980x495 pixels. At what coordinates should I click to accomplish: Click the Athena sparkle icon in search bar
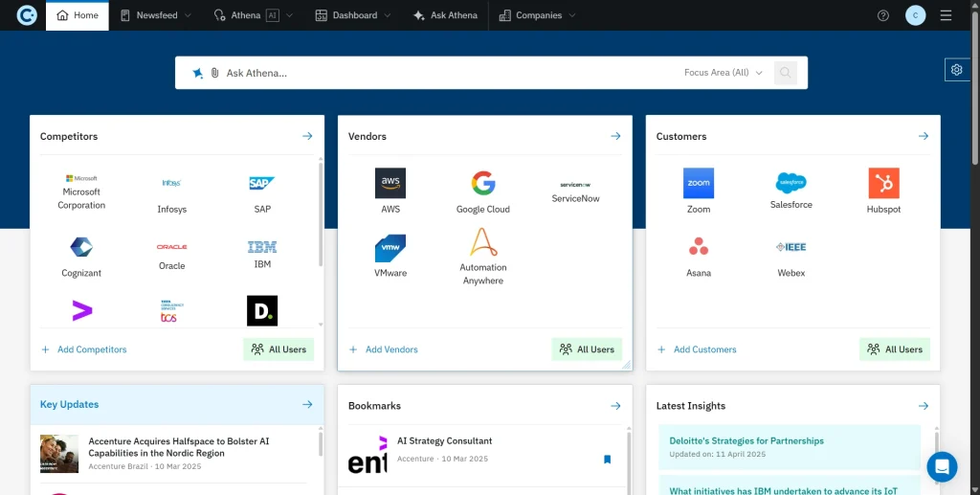click(x=197, y=73)
